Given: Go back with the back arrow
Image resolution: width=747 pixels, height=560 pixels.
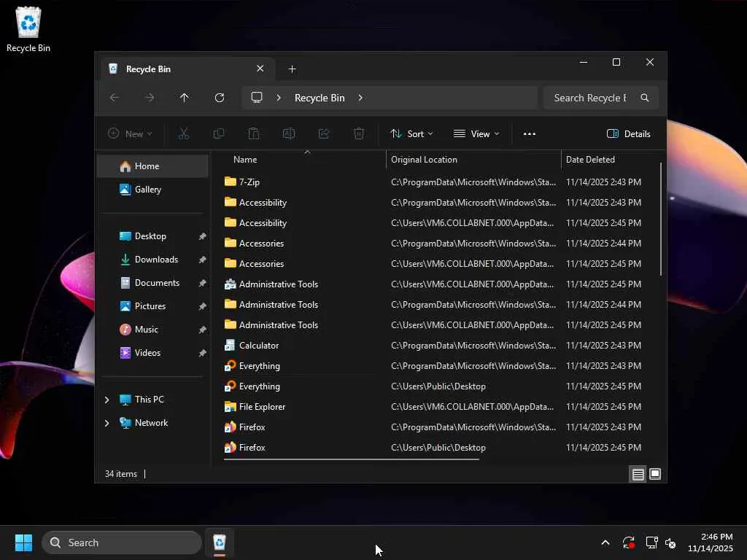Looking at the screenshot, I should click(115, 98).
